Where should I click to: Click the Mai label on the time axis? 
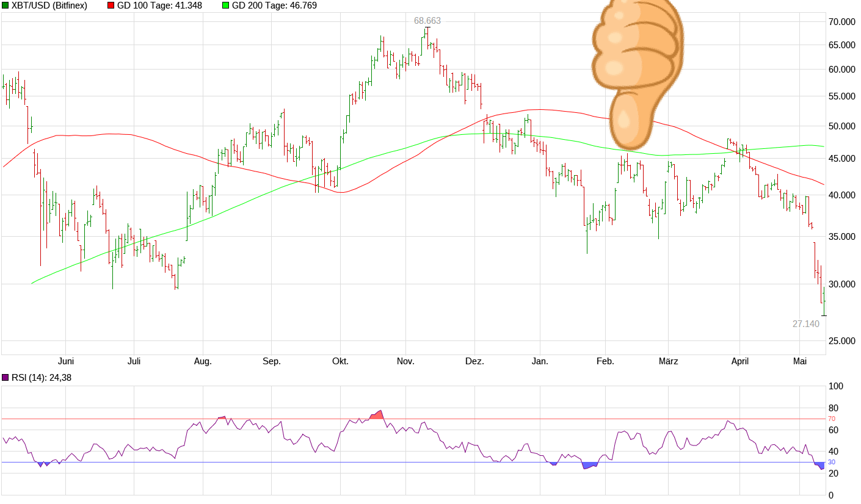(x=801, y=361)
